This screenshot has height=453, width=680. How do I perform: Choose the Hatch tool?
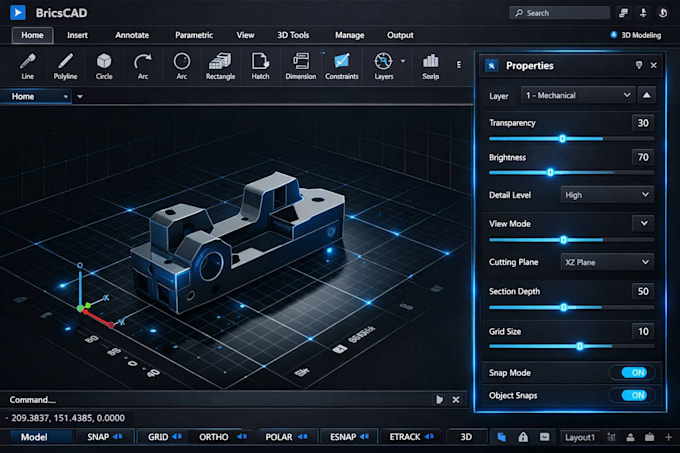tap(260, 66)
